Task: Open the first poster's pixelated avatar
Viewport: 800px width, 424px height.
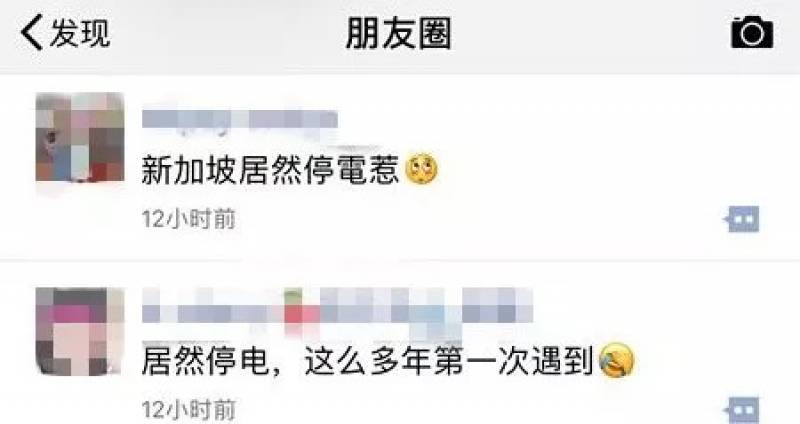Action: click(80, 137)
